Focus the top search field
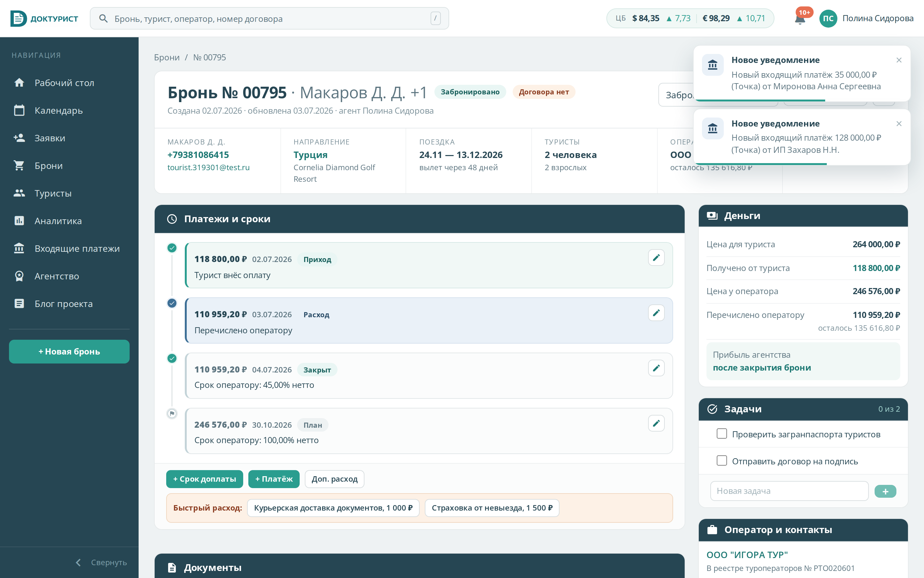The image size is (924, 578). (269, 18)
